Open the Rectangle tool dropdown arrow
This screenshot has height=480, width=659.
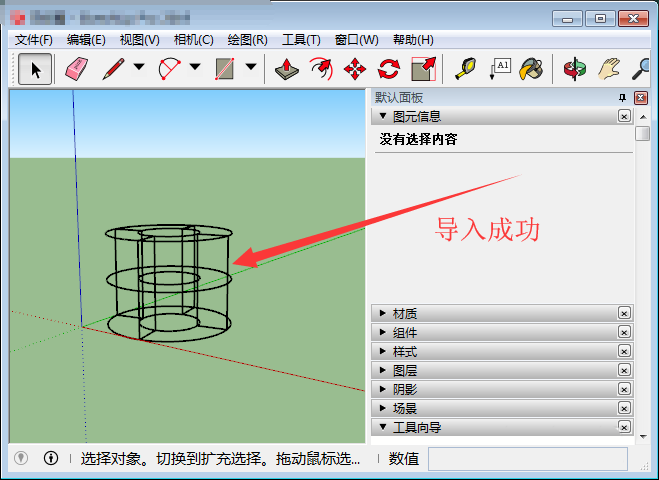[x=251, y=67]
